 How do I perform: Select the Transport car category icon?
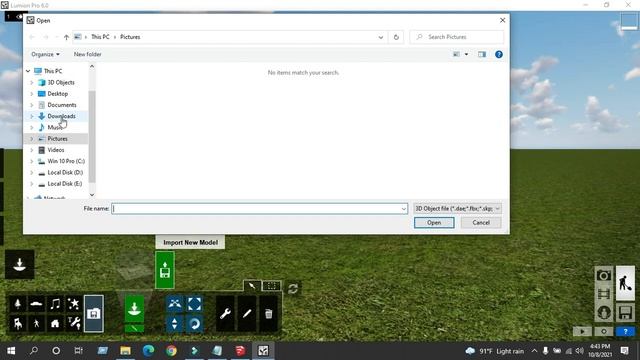[36, 304]
